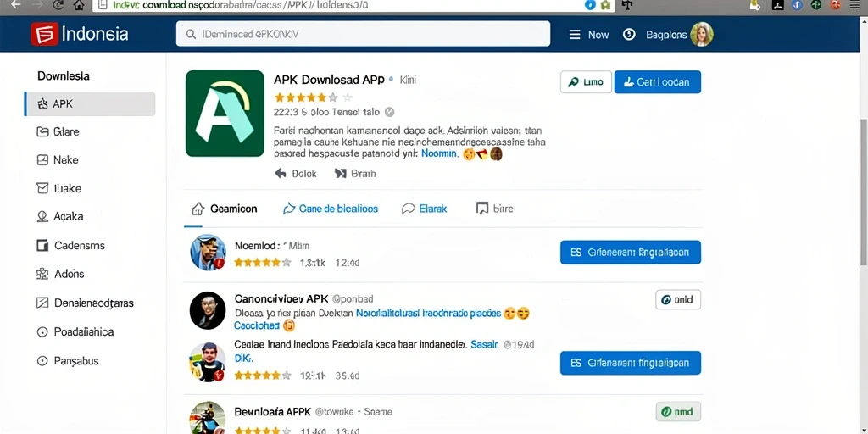Viewport: 868px width, 434px height.
Task: Open the user profile avatar
Action: click(x=701, y=34)
